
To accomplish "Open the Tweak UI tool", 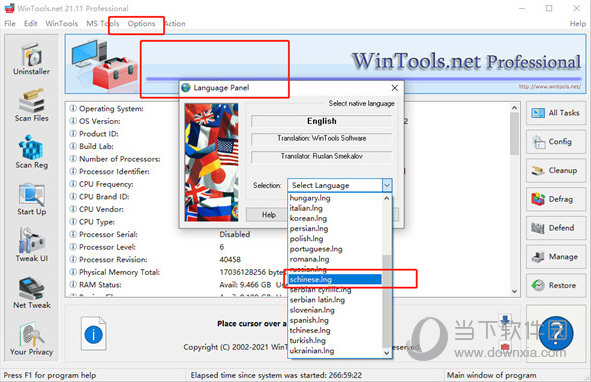I will 31,246.
